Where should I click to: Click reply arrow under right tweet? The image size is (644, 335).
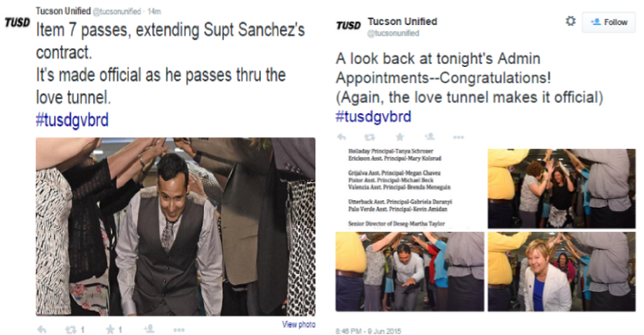coord(341,137)
